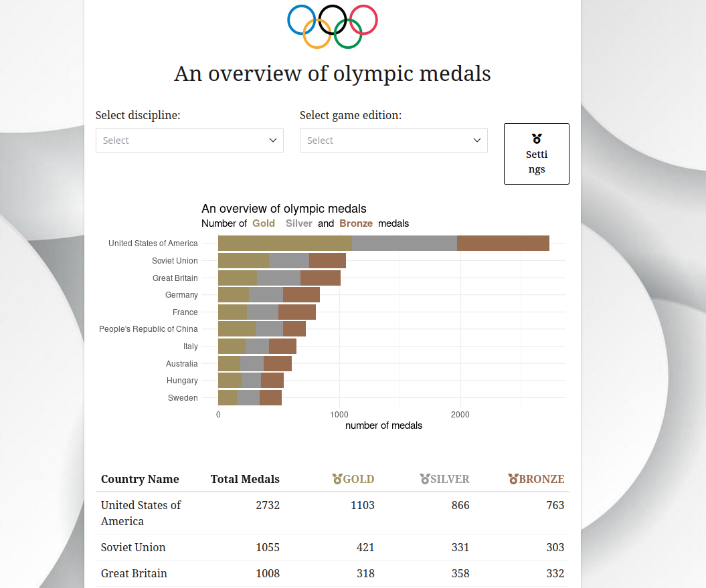
Task: Click the Australia chart axis label
Action: tap(182, 363)
